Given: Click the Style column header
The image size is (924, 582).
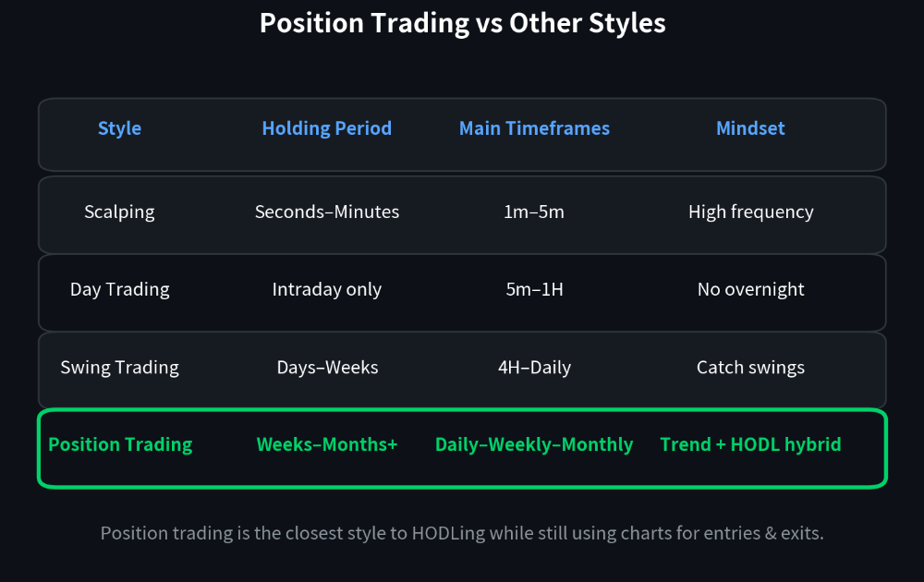Looking at the screenshot, I should (x=119, y=128).
